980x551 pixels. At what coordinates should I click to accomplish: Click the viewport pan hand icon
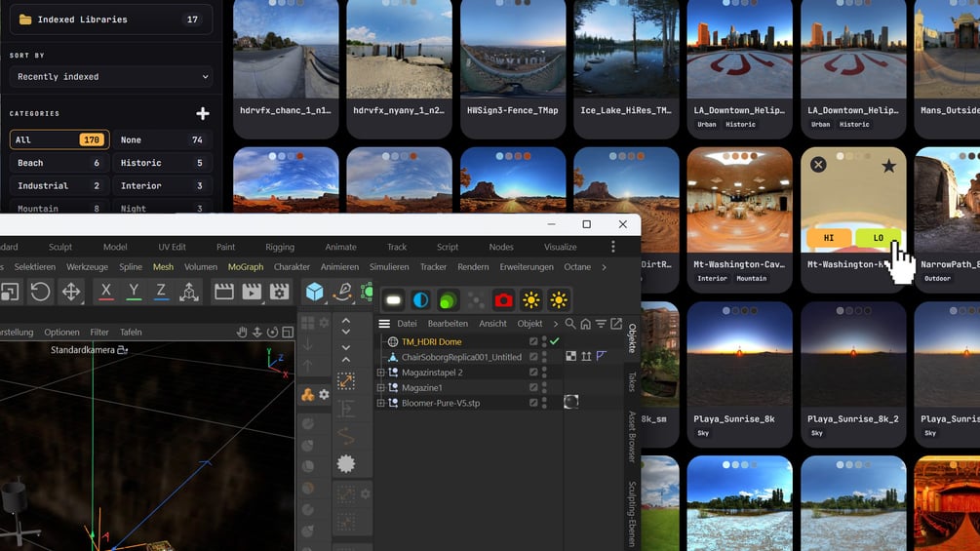[242, 333]
